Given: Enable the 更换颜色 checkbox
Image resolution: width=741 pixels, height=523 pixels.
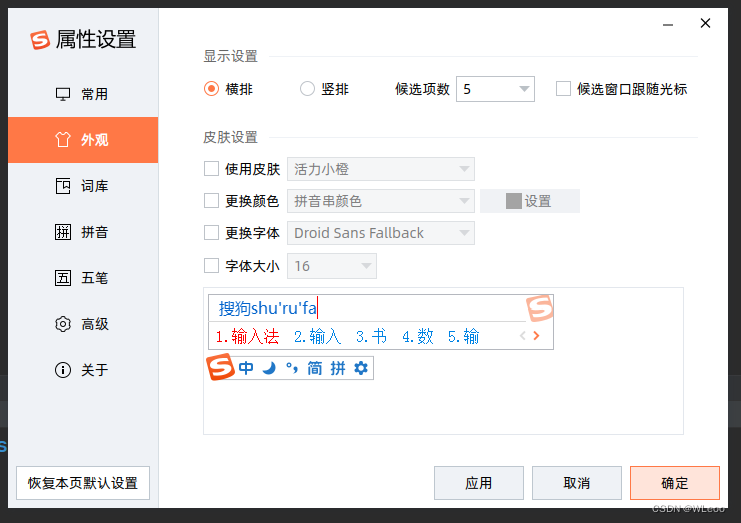Looking at the screenshot, I should 211,201.
